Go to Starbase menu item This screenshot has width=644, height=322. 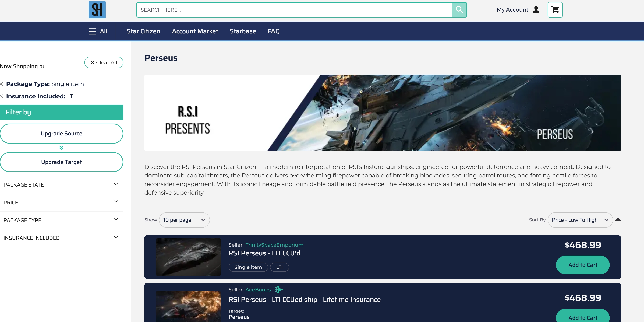pyautogui.click(x=243, y=31)
